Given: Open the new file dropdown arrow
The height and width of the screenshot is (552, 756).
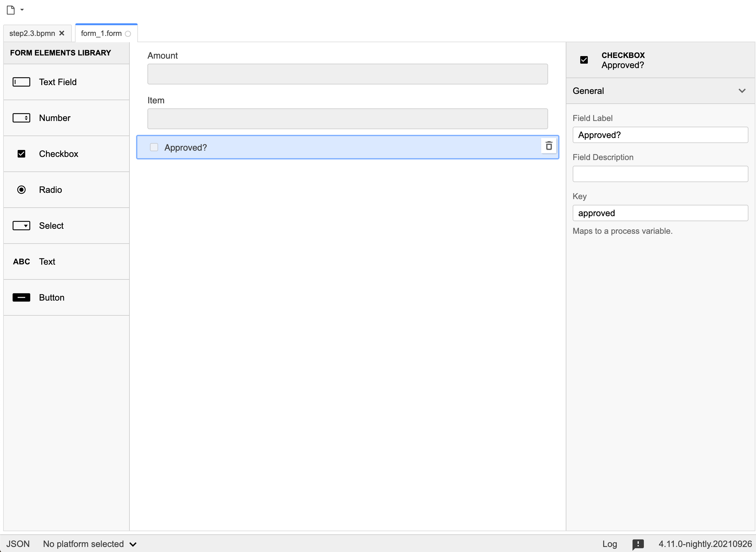Looking at the screenshot, I should [x=22, y=10].
